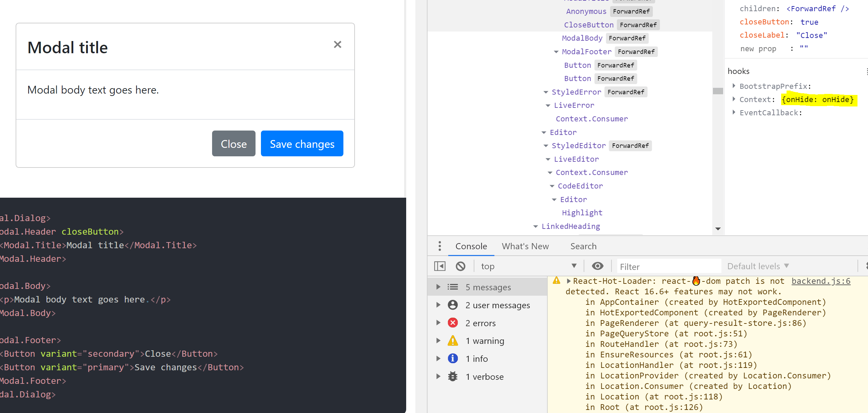This screenshot has height=413, width=868.
Task: Select the Anonymous component
Action: (586, 11)
